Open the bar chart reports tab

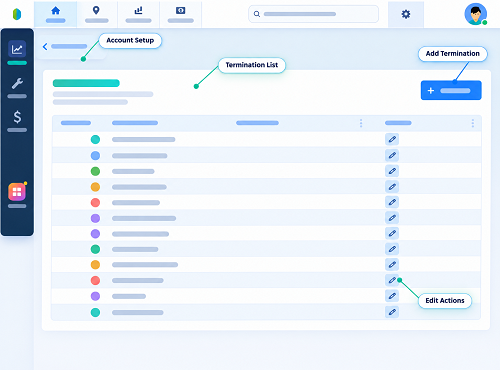click(x=138, y=14)
